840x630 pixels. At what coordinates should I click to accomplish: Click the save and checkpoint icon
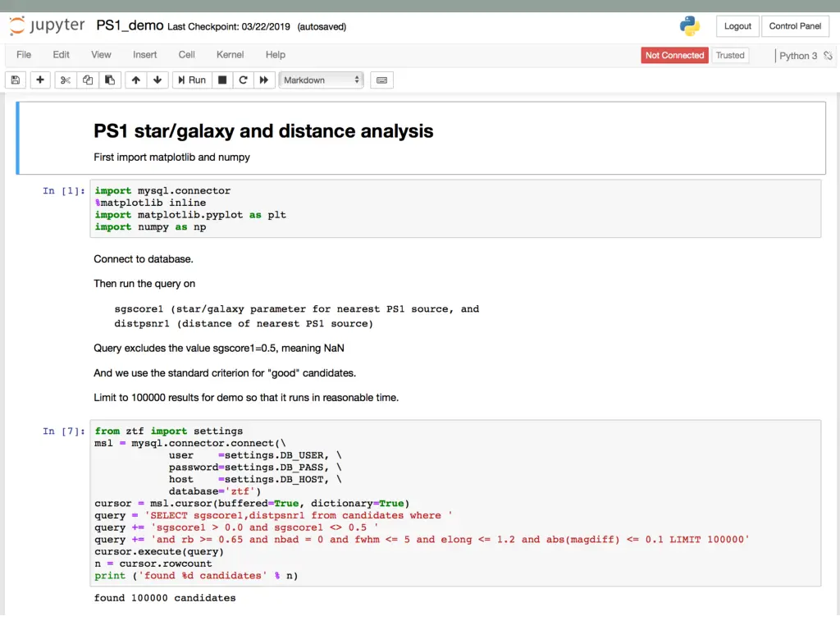16,80
